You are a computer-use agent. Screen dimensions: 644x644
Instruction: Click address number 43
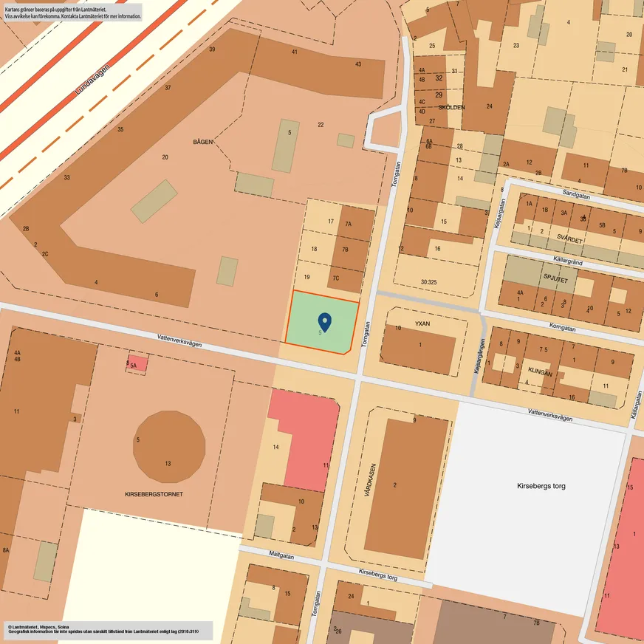(x=358, y=64)
